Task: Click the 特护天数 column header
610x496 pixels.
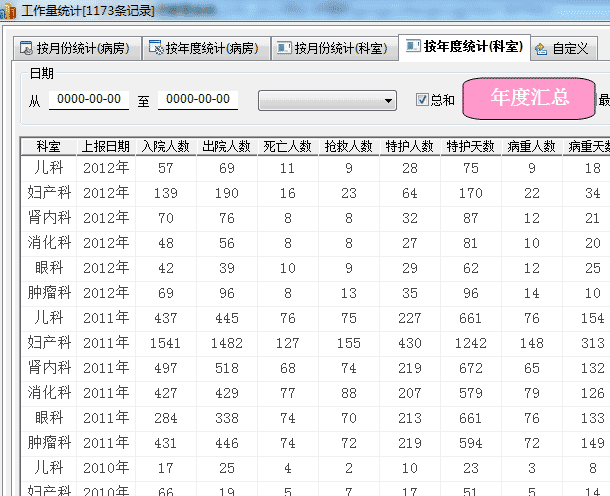Action: (470, 146)
